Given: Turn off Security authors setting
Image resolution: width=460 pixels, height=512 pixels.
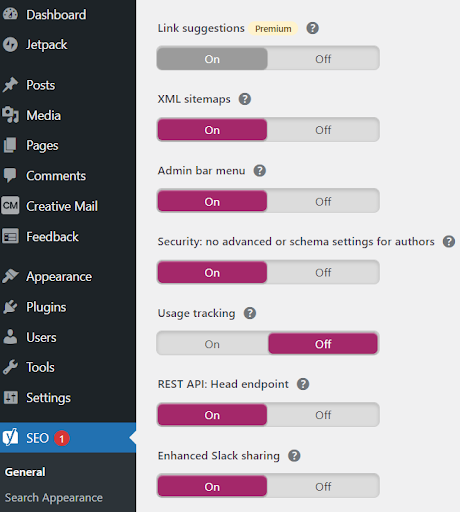Looking at the screenshot, I should pyautogui.click(x=323, y=272).
